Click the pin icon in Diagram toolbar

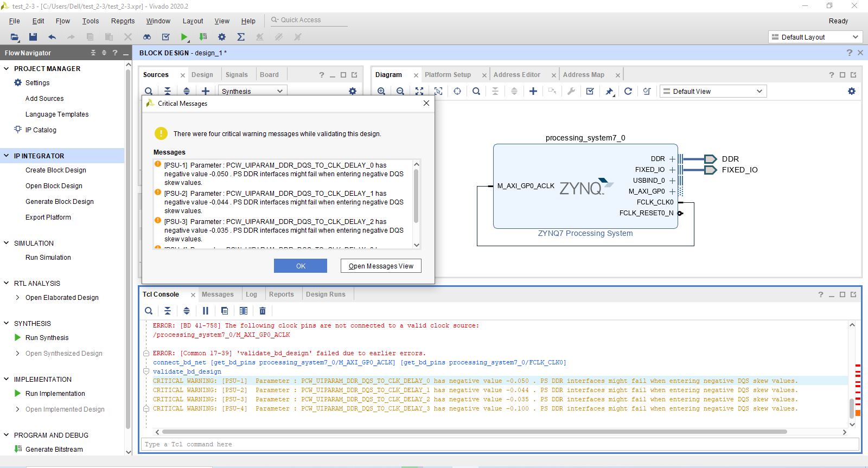tap(609, 91)
